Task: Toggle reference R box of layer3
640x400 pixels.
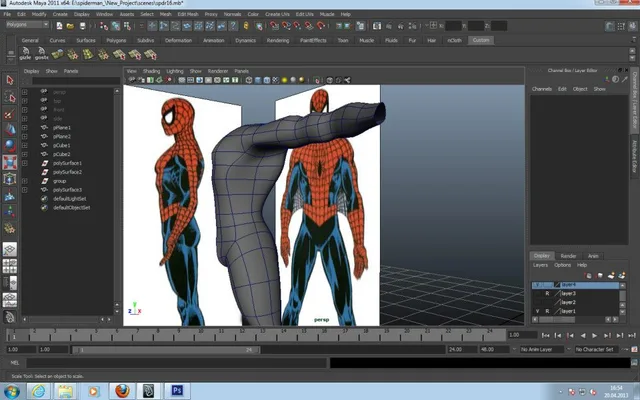Action: pyautogui.click(x=547, y=293)
